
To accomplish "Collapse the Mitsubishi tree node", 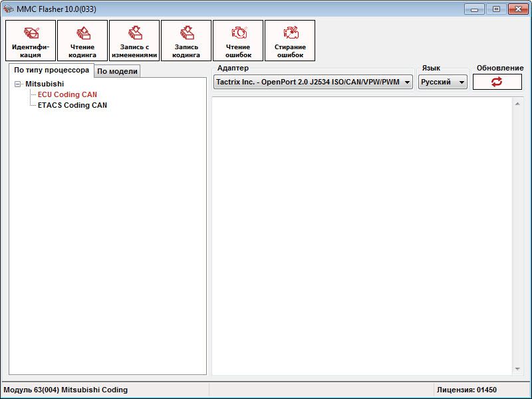I will point(18,84).
